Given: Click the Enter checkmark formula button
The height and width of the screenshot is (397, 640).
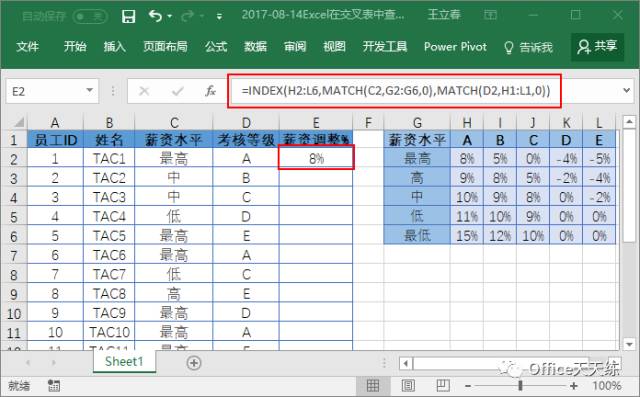Looking at the screenshot, I should pos(178,91).
